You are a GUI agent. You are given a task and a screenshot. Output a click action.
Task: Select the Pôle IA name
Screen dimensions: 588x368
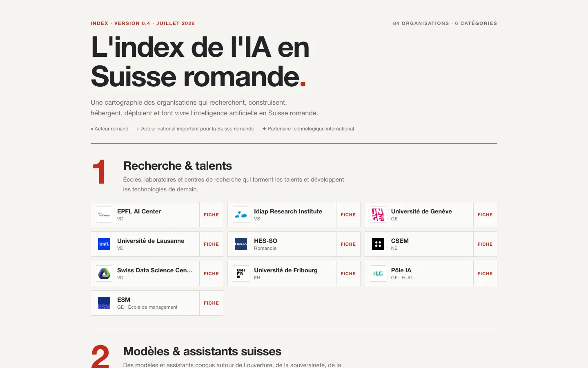coord(401,270)
